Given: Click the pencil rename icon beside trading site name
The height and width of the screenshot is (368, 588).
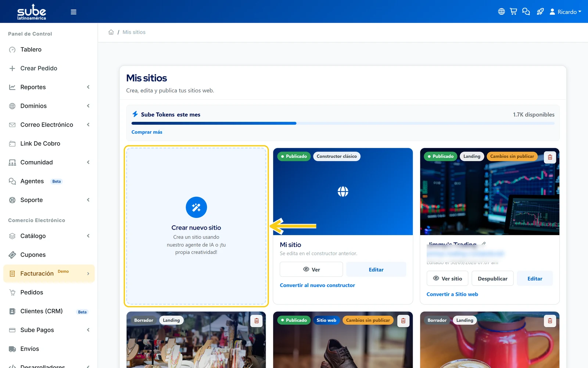Looking at the screenshot, I should 484,244.
